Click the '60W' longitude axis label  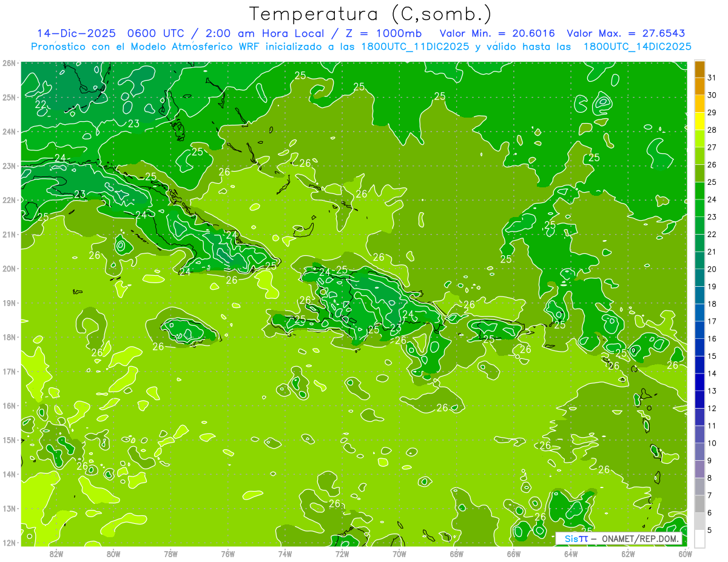[x=685, y=554]
